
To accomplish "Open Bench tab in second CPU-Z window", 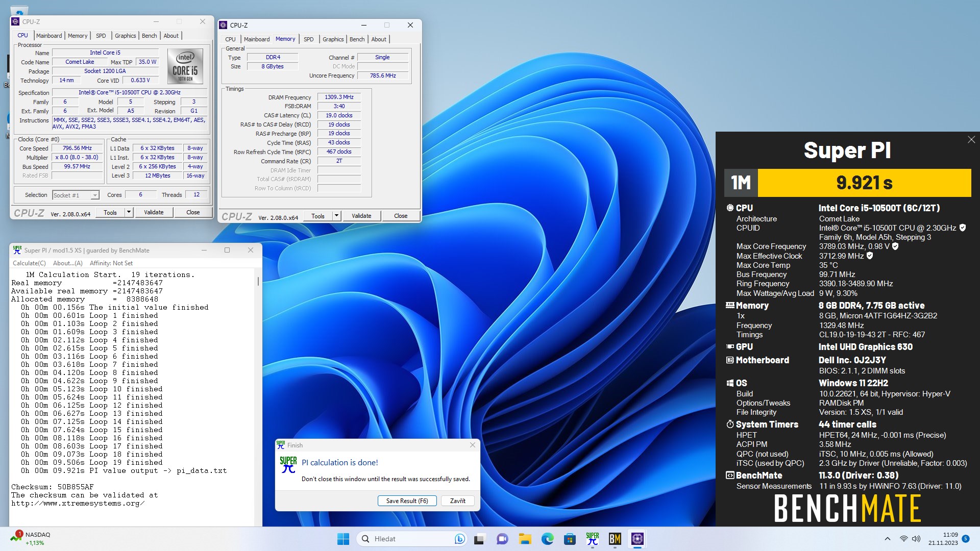I will click(x=357, y=39).
